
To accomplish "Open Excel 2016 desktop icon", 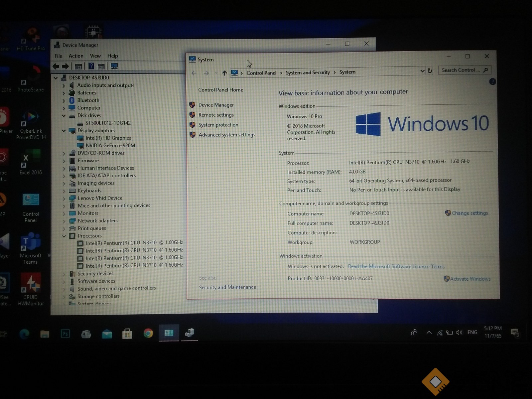I will pos(31,162).
